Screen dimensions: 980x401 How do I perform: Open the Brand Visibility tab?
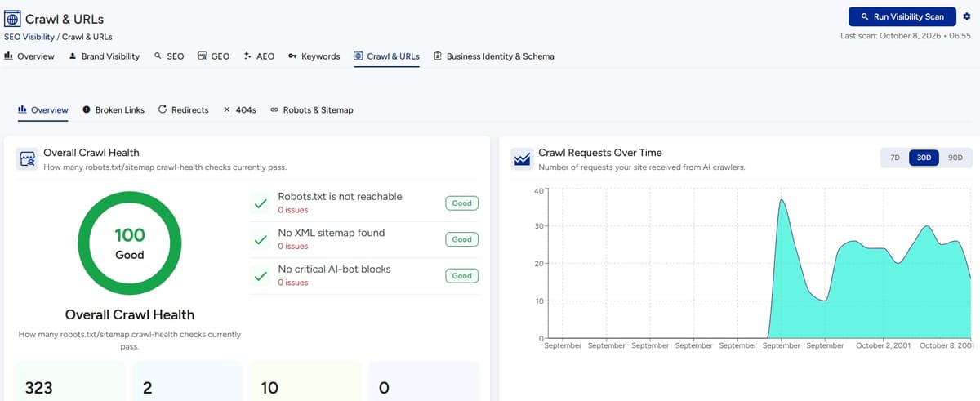pyautogui.click(x=104, y=56)
